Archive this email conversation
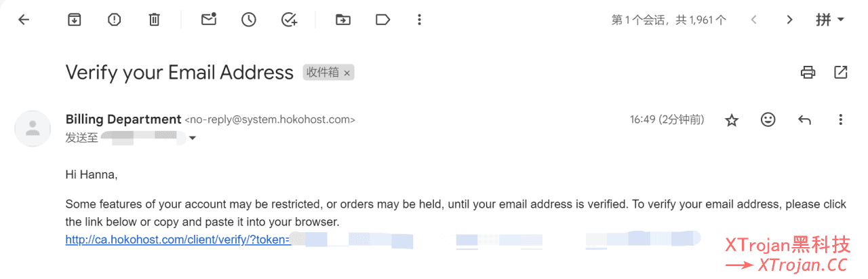The height and width of the screenshot is (279, 868). (x=74, y=20)
